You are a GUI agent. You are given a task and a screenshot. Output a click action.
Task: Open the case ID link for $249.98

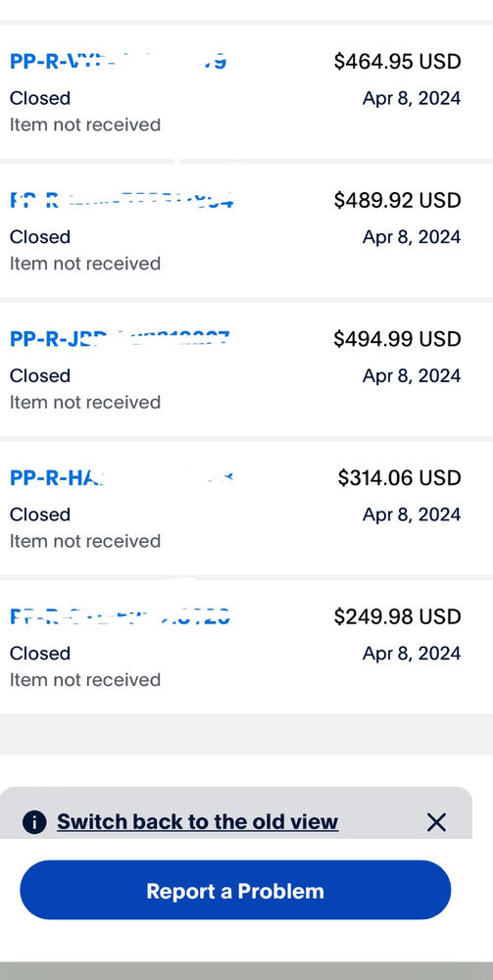pyautogui.click(x=120, y=616)
